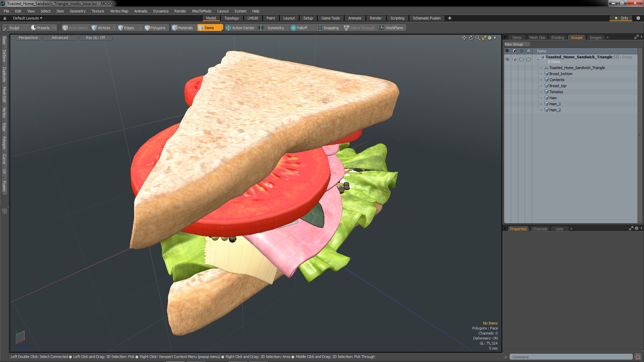The width and height of the screenshot is (644, 362).
Task: Click the viewport maximize arrows icon
Action: click(484, 38)
